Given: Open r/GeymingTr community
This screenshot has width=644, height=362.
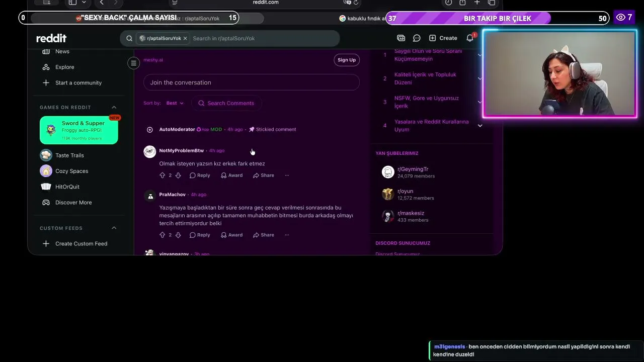Looking at the screenshot, I should click(x=413, y=169).
